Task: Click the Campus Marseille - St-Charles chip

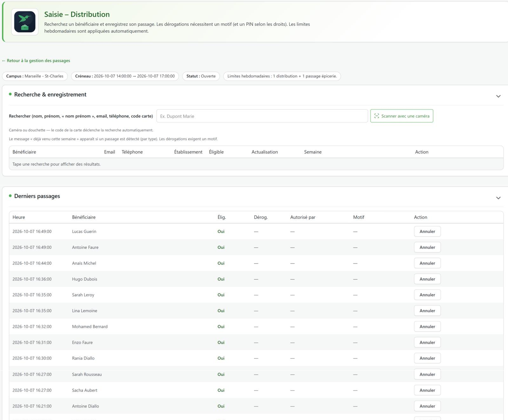Action: [x=35, y=76]
